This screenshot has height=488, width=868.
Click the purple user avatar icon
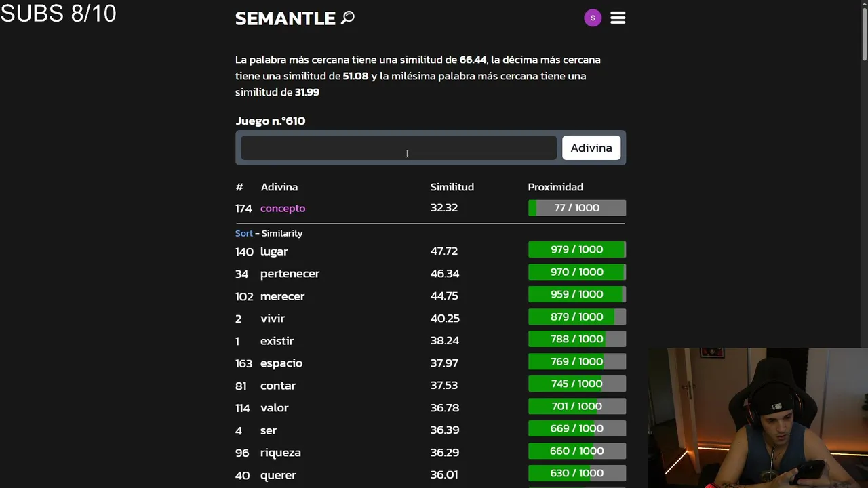(x=593, y=18)
